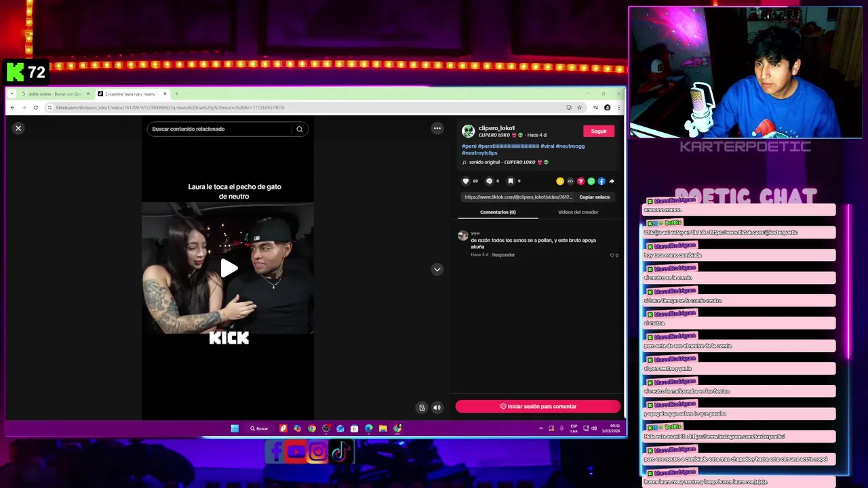Save video with the bookmark icon
Viewport: 868px width, 488px height.
[x=511, y=181]
